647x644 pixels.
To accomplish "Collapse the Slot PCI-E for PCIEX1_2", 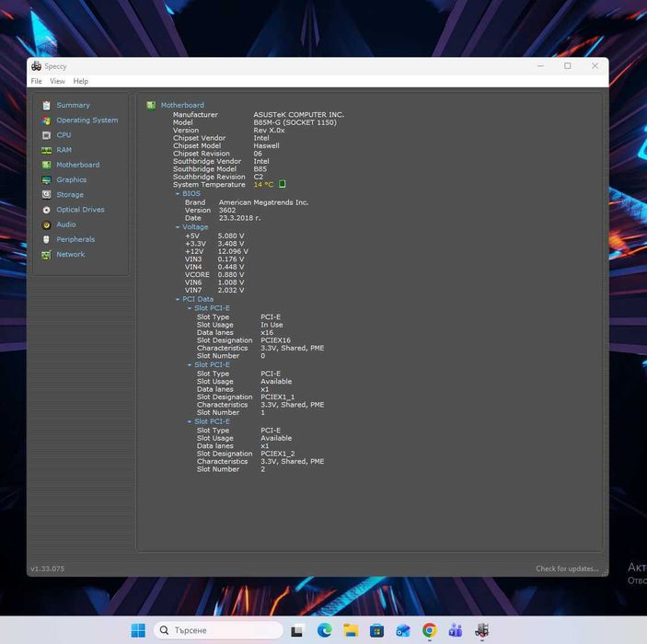I will tap(190, 421).
